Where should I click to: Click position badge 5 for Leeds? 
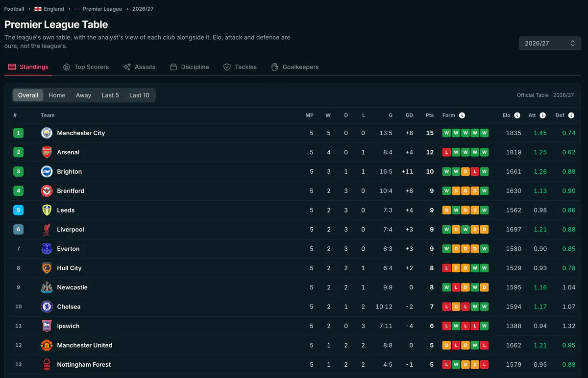coord(18,210)
